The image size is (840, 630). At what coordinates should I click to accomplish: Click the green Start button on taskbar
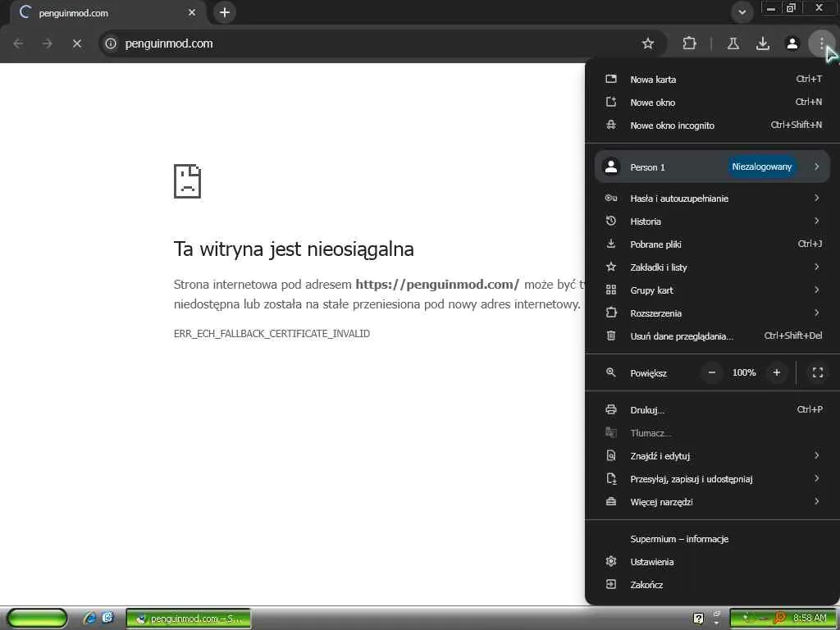point(37,619)
